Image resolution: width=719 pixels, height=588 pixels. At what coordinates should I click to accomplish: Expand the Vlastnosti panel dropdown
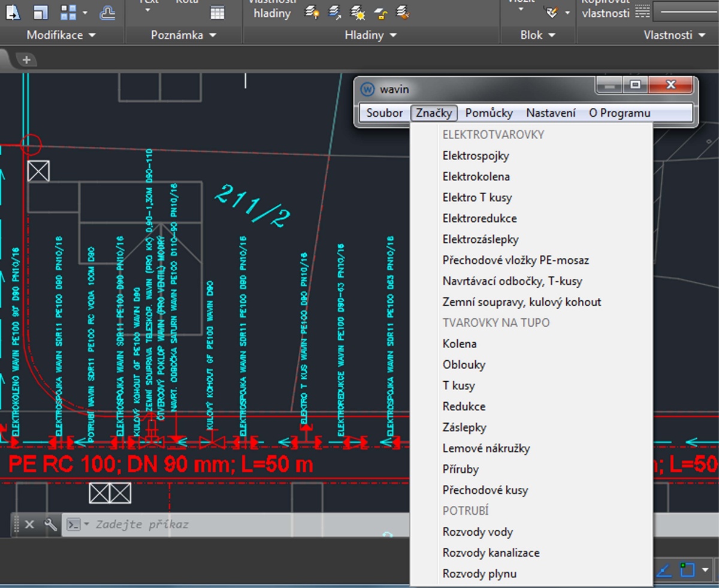pyautogui.click(x=675, y=35)
